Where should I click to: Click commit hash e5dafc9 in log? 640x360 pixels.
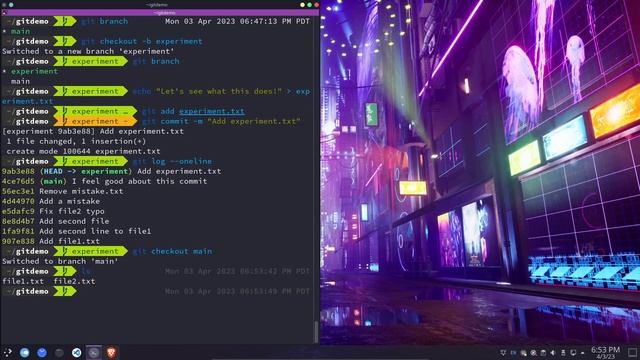18,211
